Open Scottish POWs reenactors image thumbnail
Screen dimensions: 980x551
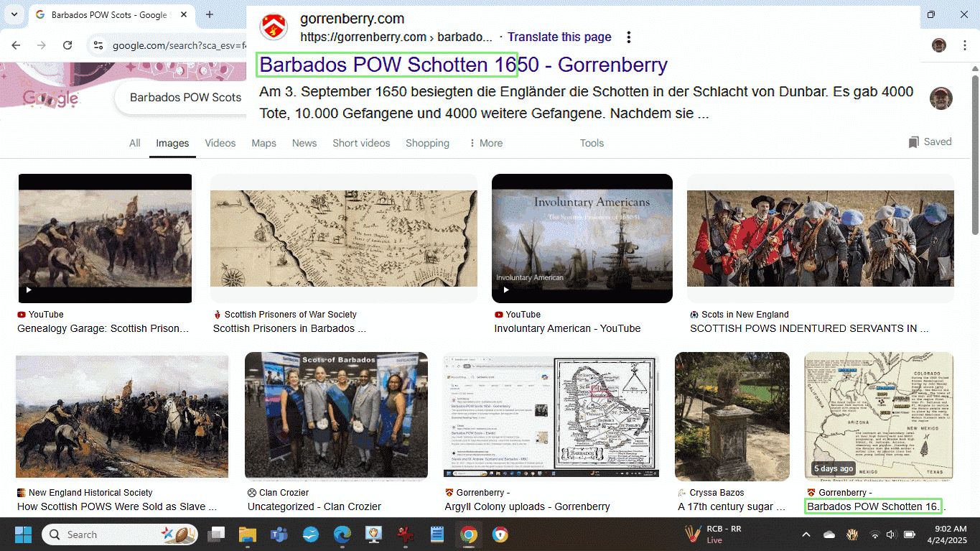coord(821,239)
